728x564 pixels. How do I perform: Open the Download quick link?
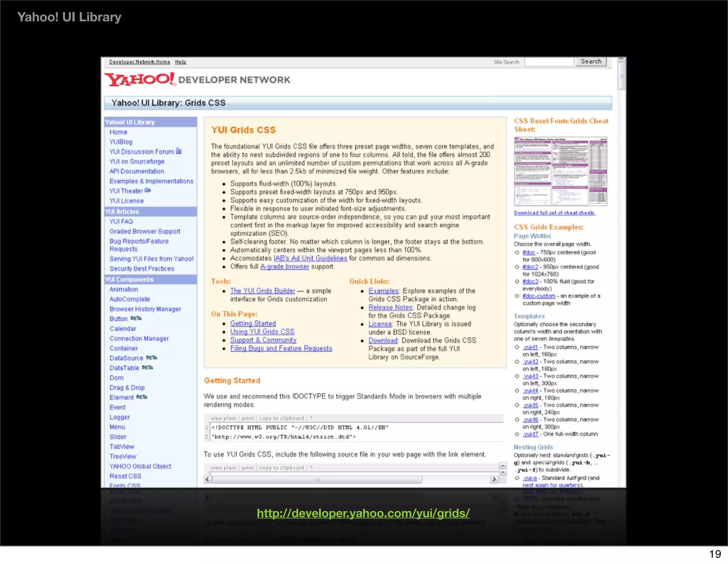(383, 340)
